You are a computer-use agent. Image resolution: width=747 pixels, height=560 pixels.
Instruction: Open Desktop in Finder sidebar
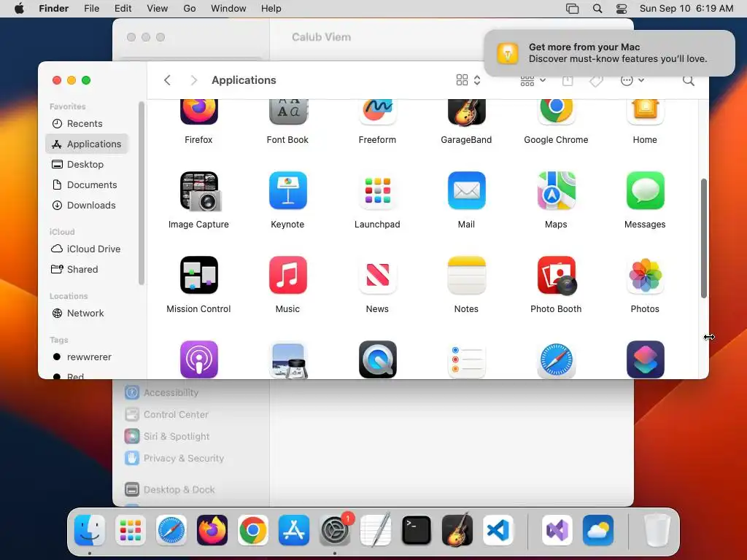87,164
